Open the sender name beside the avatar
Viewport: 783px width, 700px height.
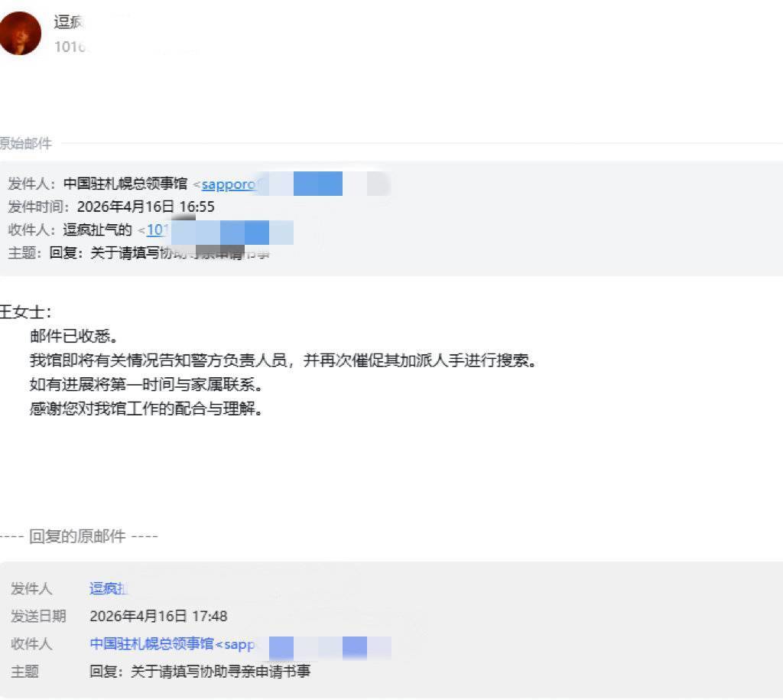[68, 22]
